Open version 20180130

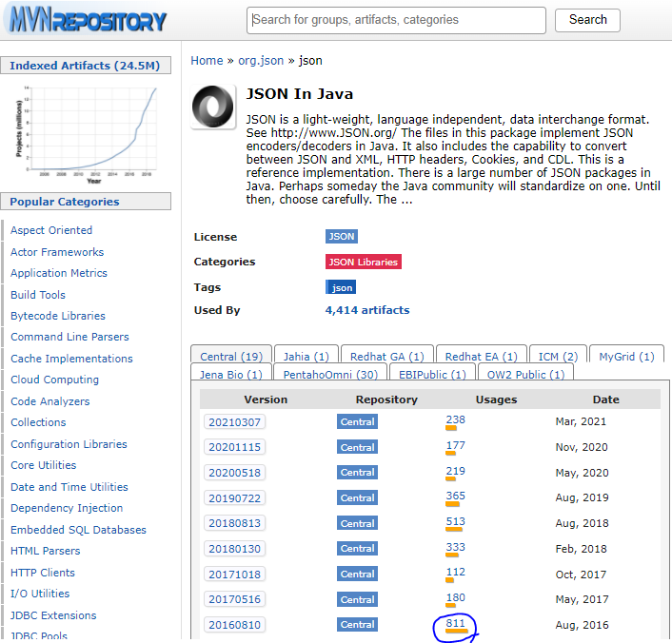pos(234,549)
